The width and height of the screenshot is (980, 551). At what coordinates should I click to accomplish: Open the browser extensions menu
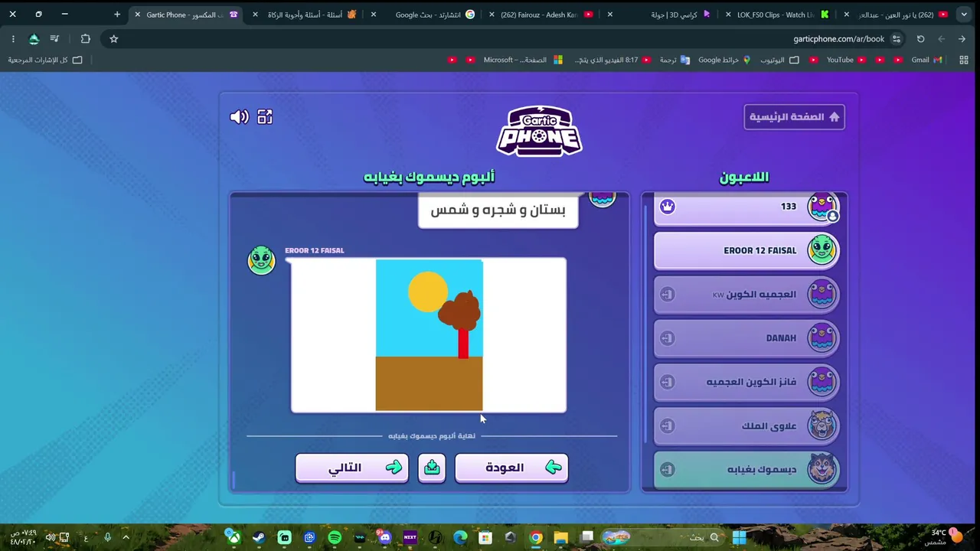85,39
